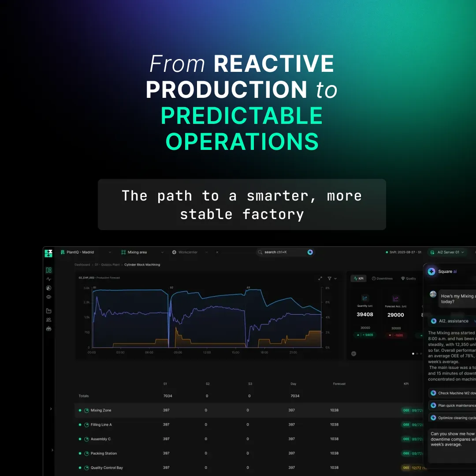The image size is (476, 476).
Task: Open the users team sidebar icon
Action: (48, 320)
